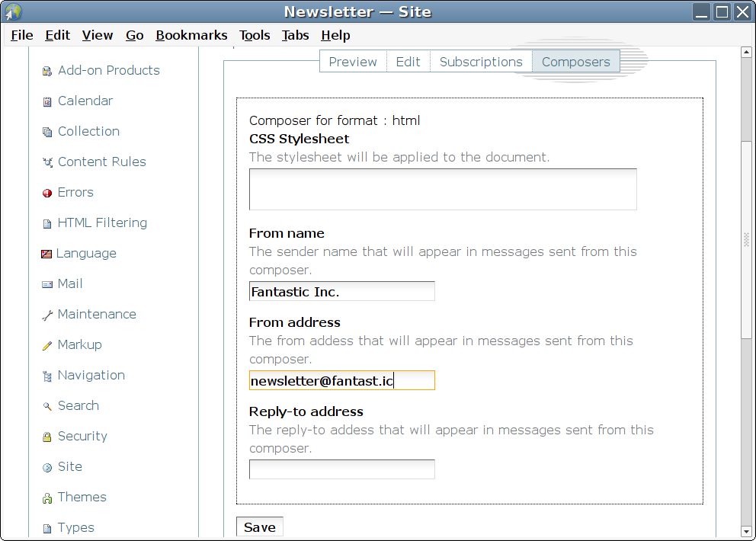Click the Markup pencil icon
756x541 pixels.
click(47, 345)
